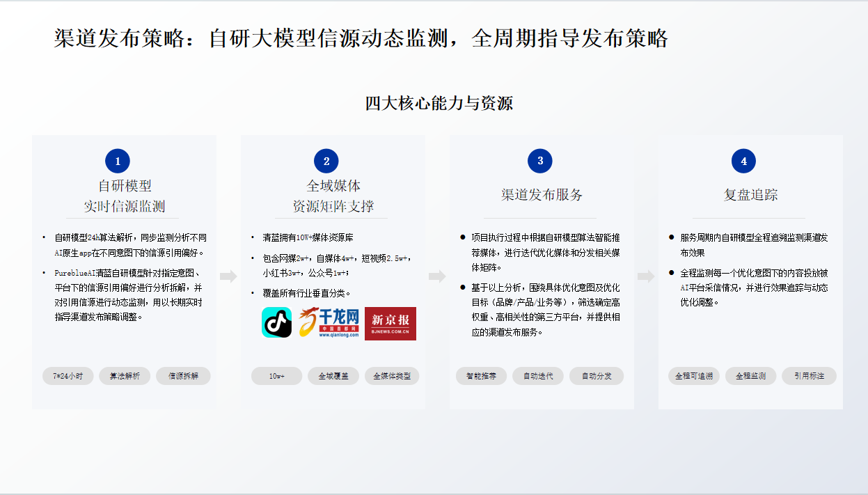Screen dimensions: 868x495
Task: Click the 复盘追踪 card heading
Action: coord(750,195)
